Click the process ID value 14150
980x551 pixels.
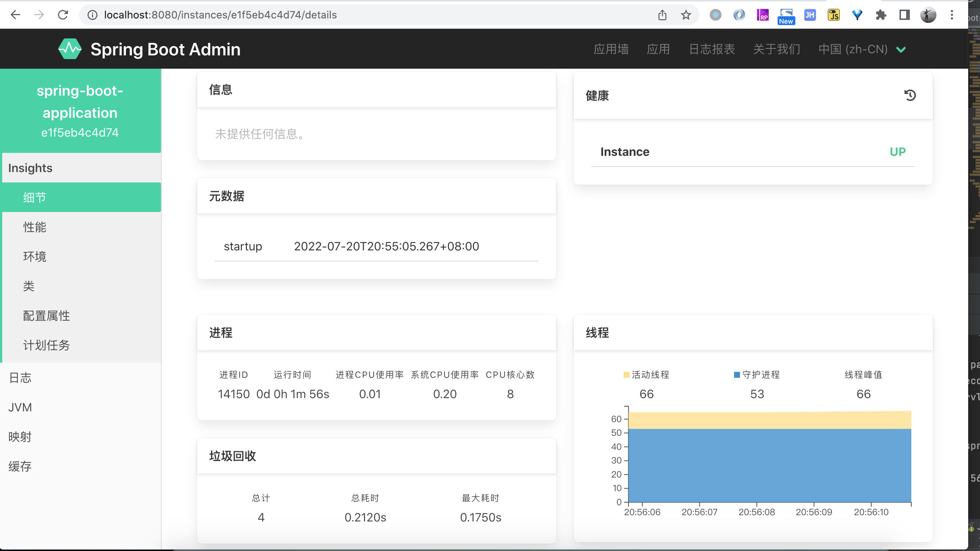pos(234,394)
